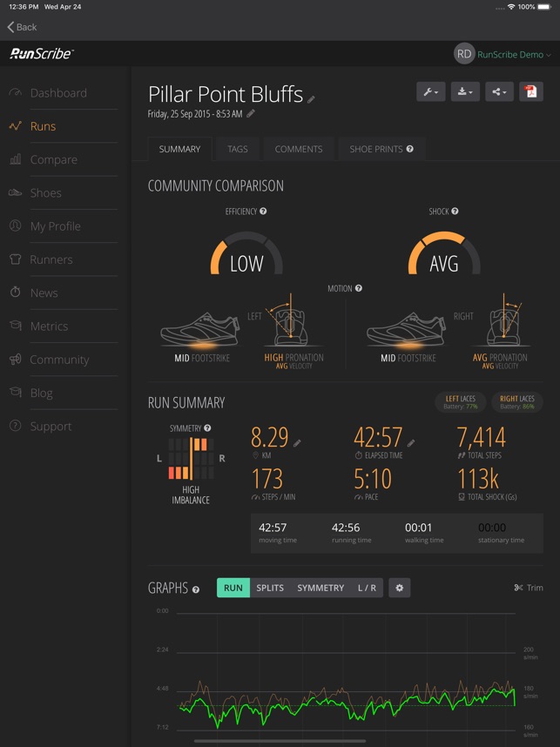Open My Profile page link
560x747 pixels.
[x=55, y=226]
